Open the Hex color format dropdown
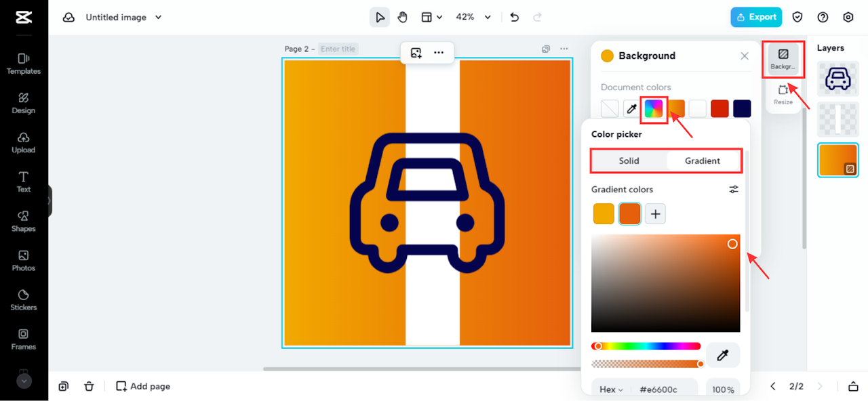The width and height of the screenshot is (868, 403). (x=611, y=389)
